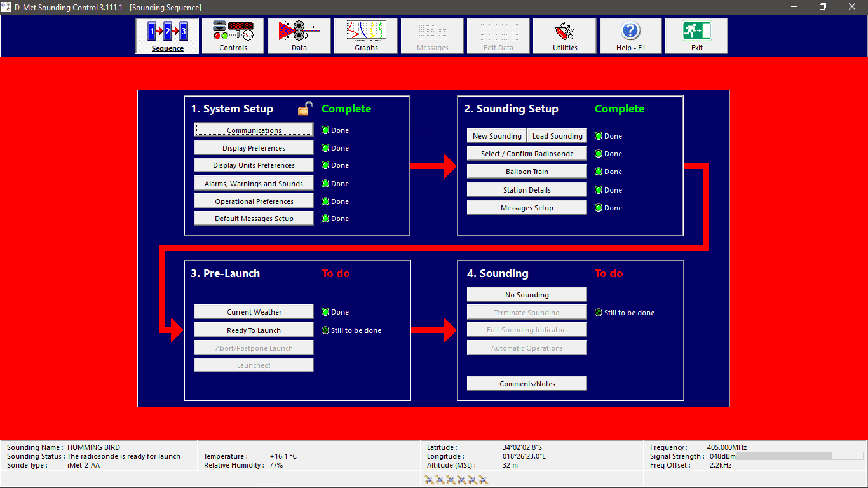The image size is (868, 488).
Task: Open Select / Confirm Radiosonde
Action: coord(527,154)
